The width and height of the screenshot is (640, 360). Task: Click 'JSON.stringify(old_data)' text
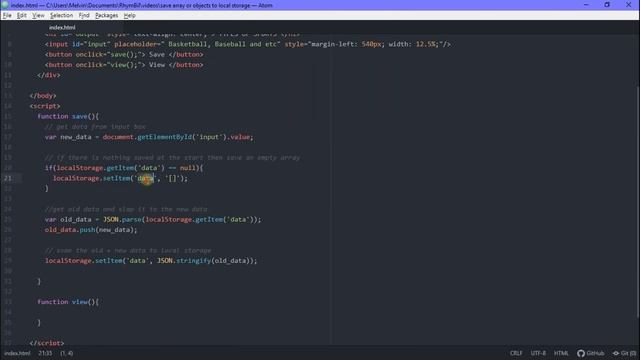[x=206, y=260]
